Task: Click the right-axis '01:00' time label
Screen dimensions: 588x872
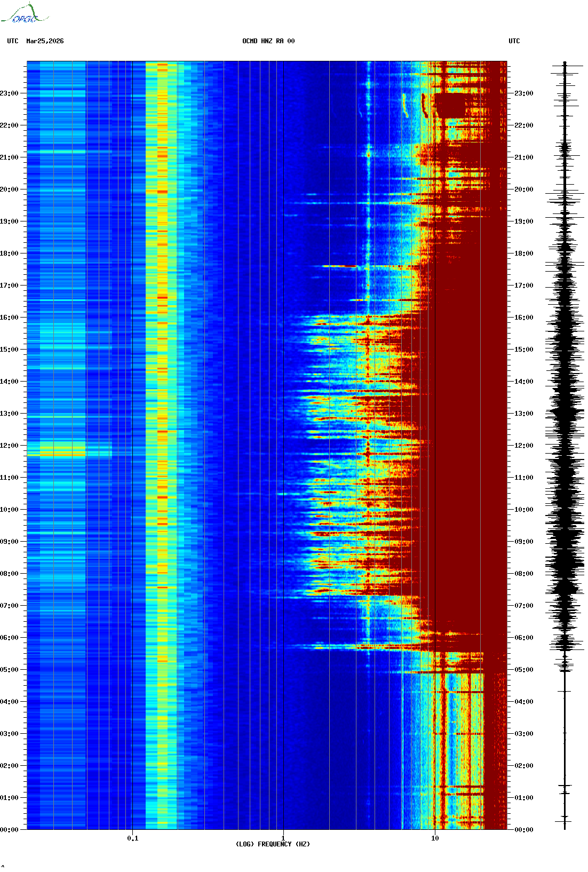Action: (x=524, y=798)
